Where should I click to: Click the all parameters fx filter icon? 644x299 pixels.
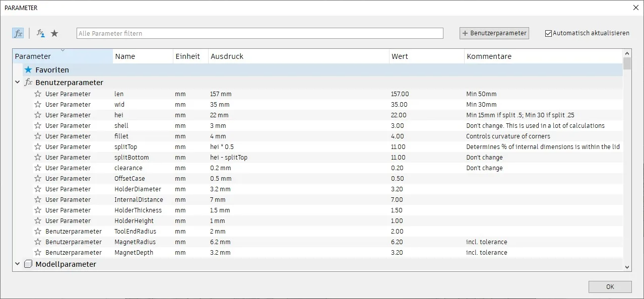coord(18,33)
